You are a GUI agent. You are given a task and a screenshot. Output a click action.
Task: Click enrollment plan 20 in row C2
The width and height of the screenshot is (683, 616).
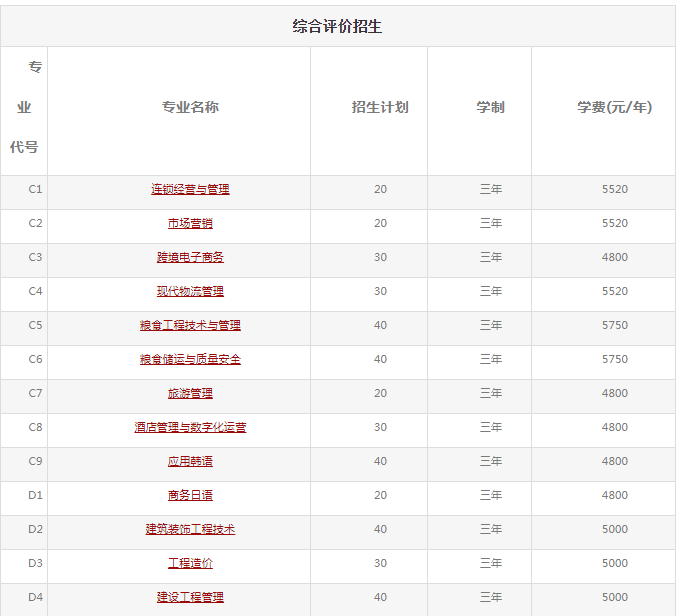380,223
